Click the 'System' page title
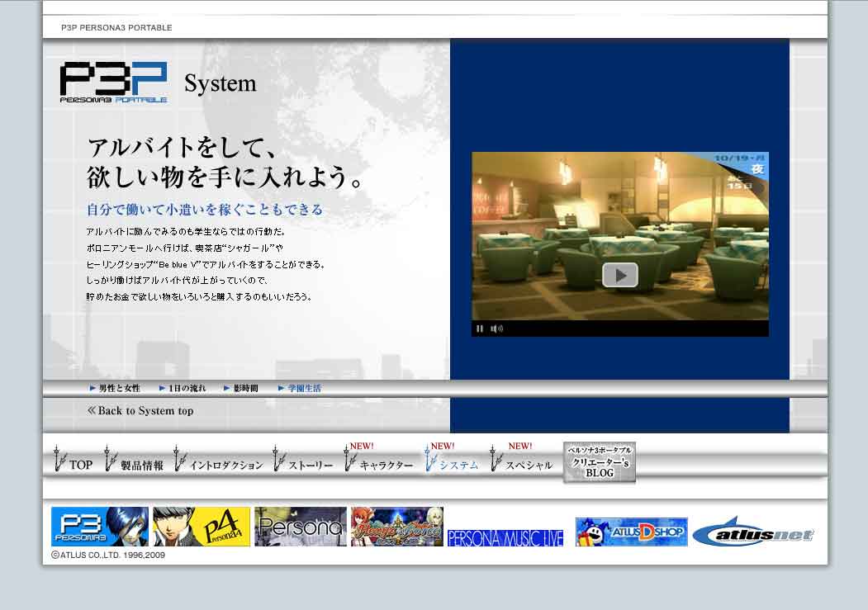 point(221,83)
